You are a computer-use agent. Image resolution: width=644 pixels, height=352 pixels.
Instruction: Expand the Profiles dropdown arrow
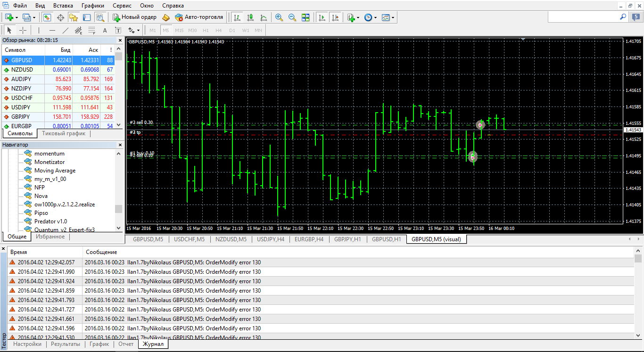[34, 17]
